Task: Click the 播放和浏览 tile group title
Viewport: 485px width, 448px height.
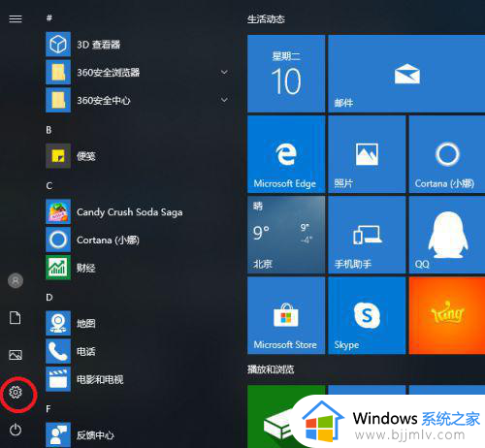Action: [x=271, y=369]
